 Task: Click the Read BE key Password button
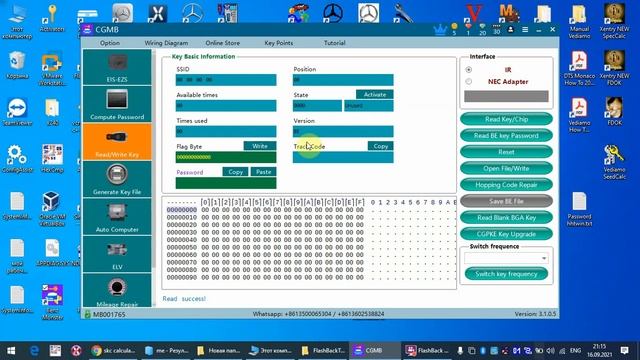pos(506,136)
